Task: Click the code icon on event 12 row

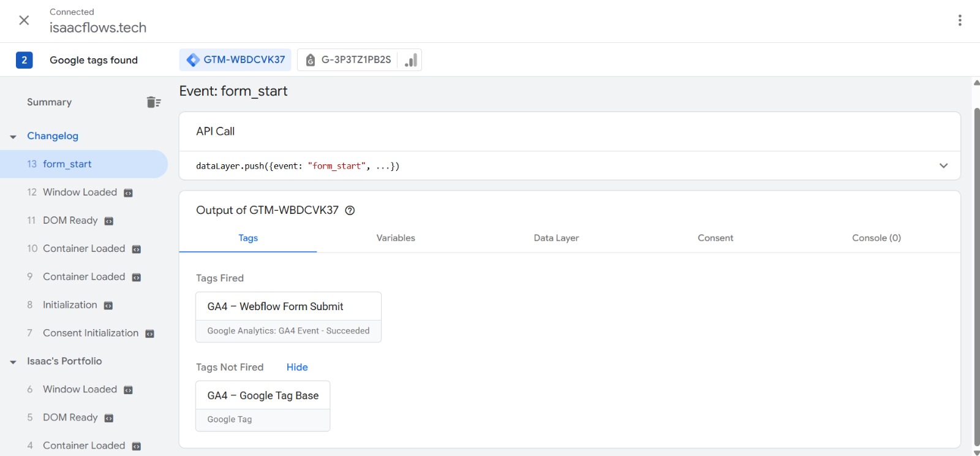Action: point(128,193)
